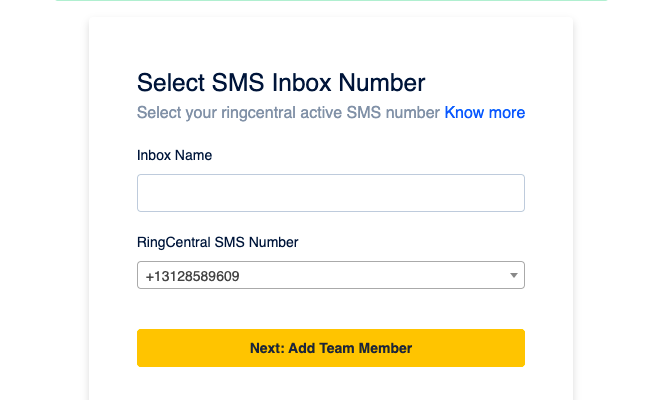Continue with the yellow Next button
663x400 pixels.
tap(330, 348)
